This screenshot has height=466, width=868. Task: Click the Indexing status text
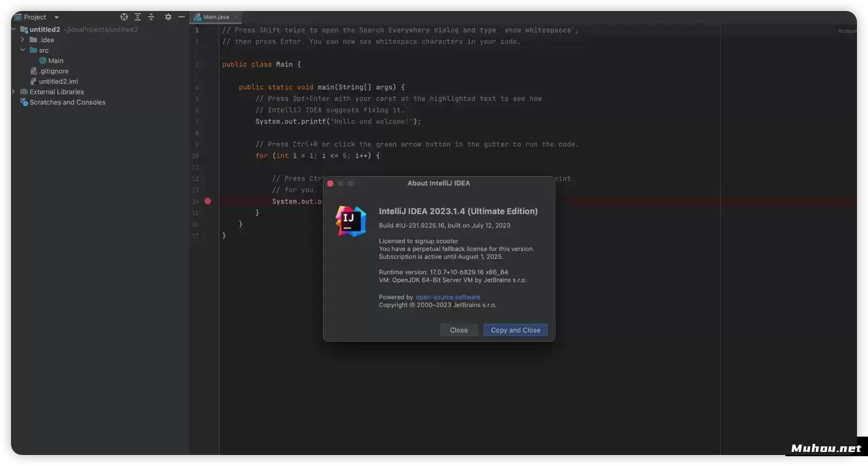click(847, 31)
